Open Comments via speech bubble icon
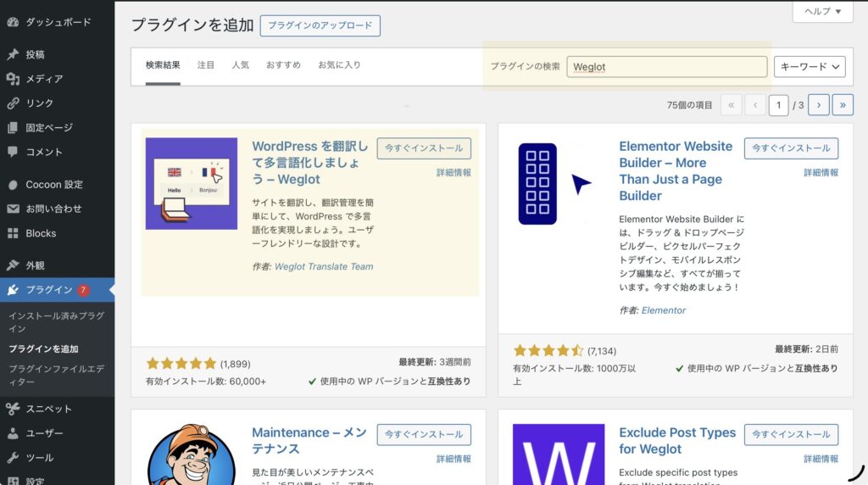Viewport: 868px width, 485px height. pyautogui.click(x=13, y=152)
